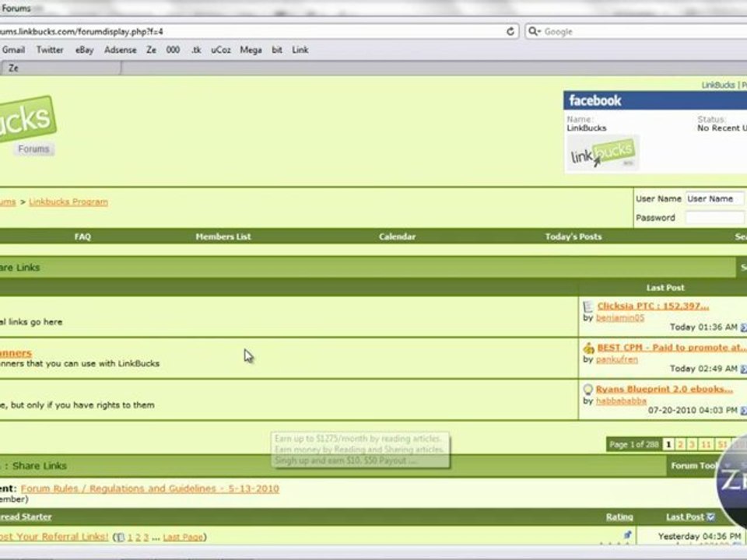
Task: Open the Ze bookmark in the bookmarks bar
Action: 151,50
